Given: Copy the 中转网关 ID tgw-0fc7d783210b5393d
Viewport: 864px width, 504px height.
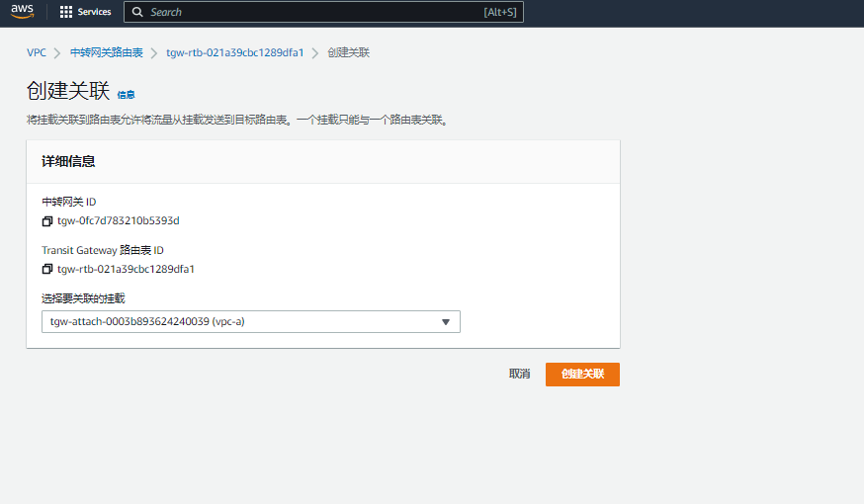Looking at the screenshot, I should point(47,221).
